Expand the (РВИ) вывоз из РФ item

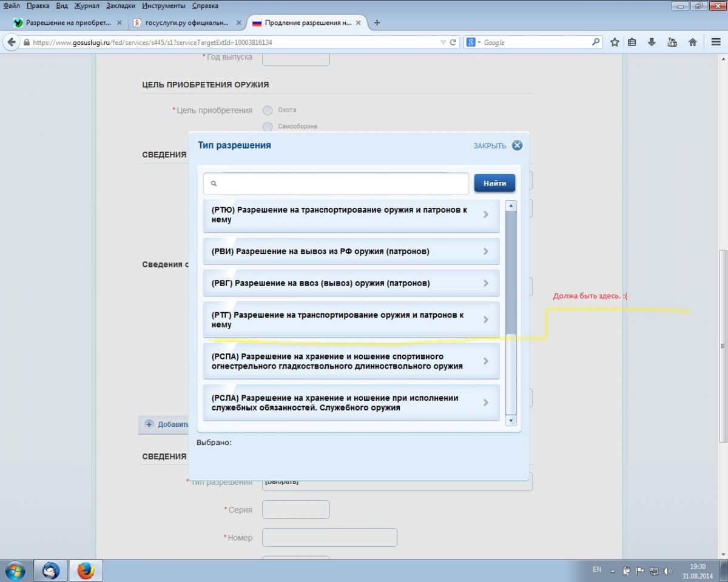point(351,251)
